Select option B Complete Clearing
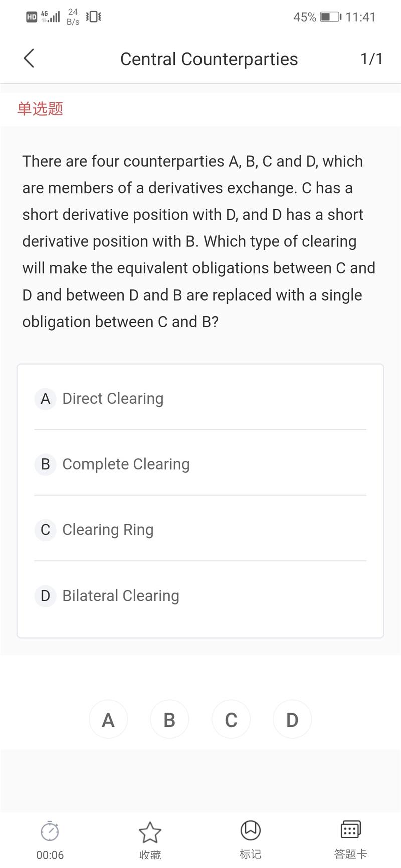Viewport: 401px width, 868px height. coord(126,464)
